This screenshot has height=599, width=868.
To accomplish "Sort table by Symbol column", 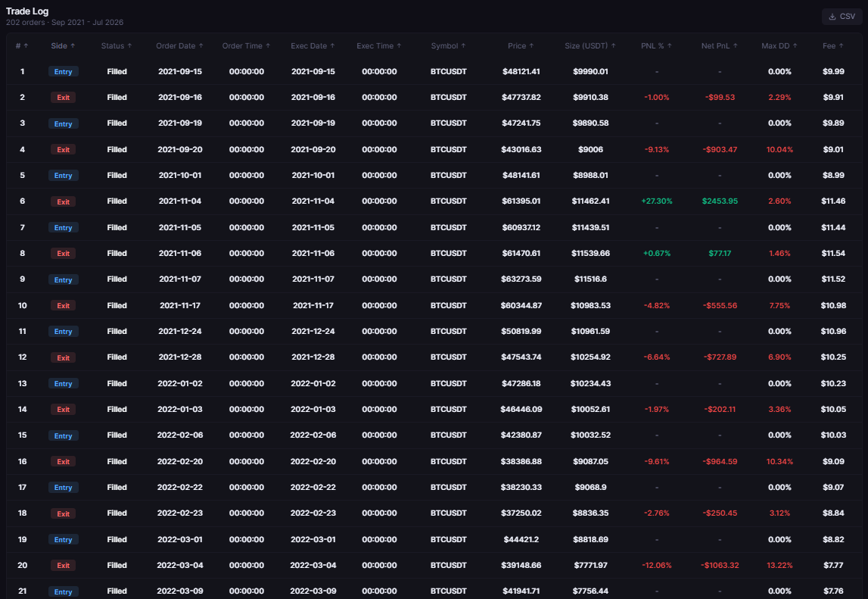I will click(449, 46).
